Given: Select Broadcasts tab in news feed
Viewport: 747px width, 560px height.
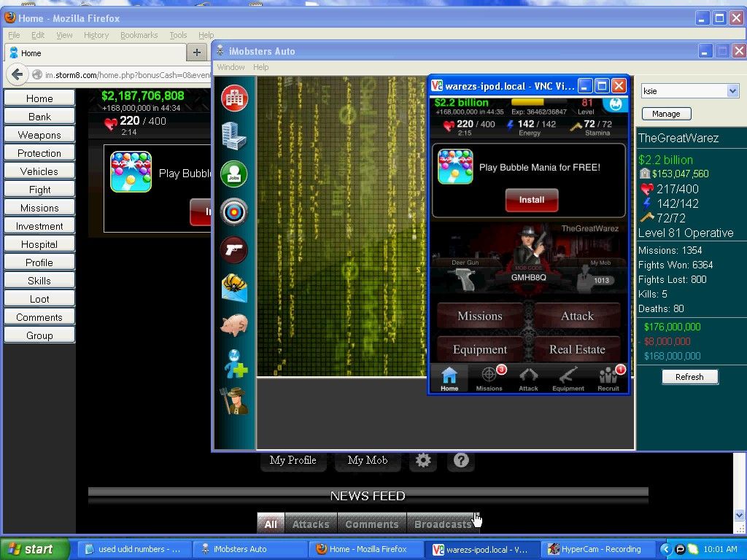Looking at the screenshot, I should (x=443, y=524).
